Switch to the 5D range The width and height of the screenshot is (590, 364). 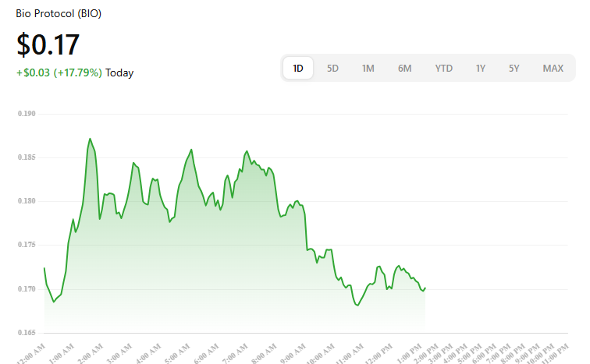coord(332,69)
